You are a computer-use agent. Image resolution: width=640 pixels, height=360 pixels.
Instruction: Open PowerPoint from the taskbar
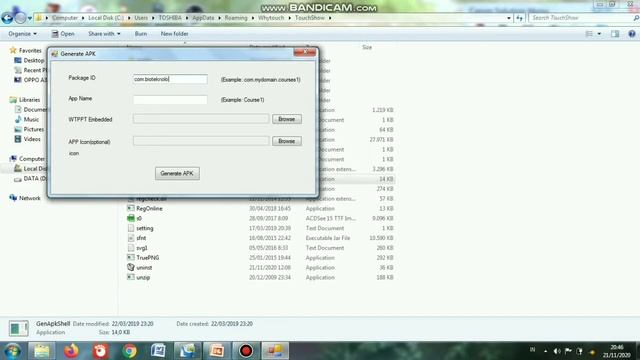click(x=217, y=351)
